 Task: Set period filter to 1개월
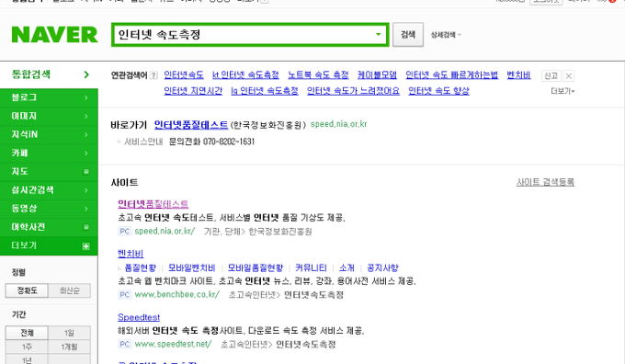tap(69, 347)
